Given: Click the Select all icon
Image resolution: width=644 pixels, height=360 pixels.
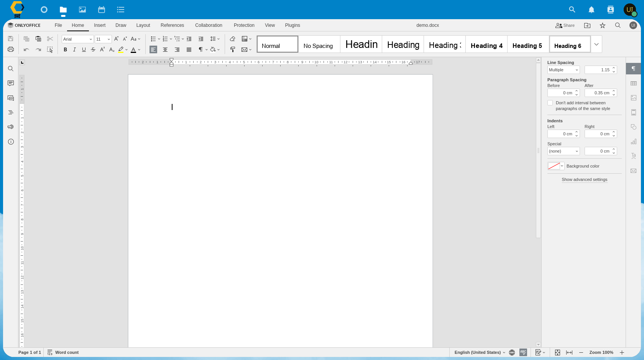Looking at the screenshot, I should [50, 49].
